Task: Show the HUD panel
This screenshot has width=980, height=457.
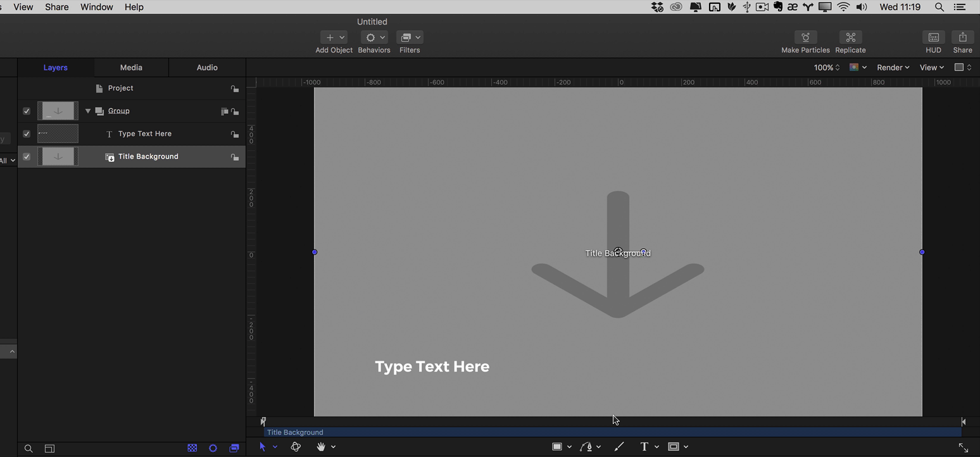Action: (933, 38)
